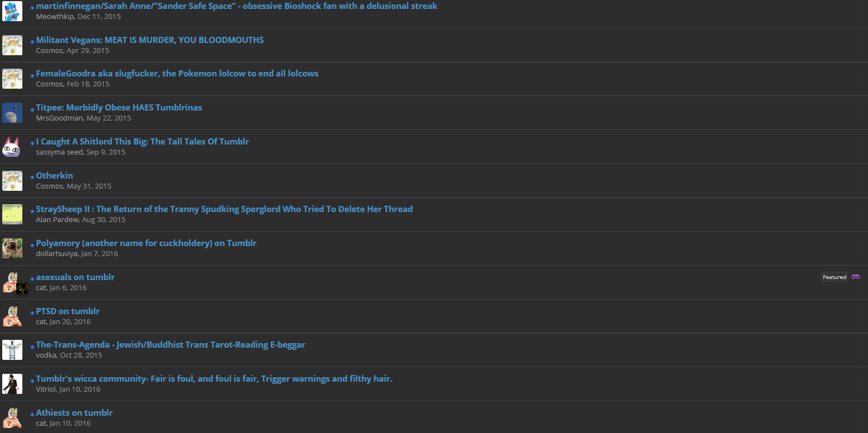Open the FemaleGoodra Pokemon lolcow thread
Image resolution: width=868 pixels, height=433 pixels.
point(177,74)
